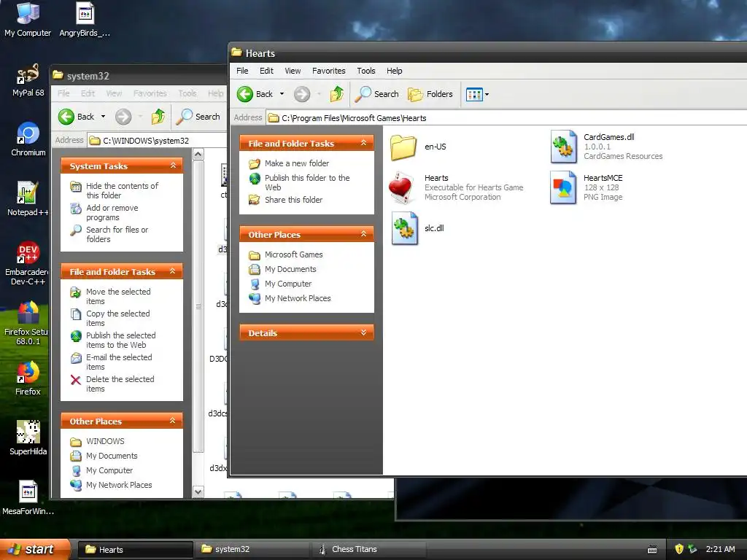This screenshot has height=560, width=747.
Task: Click the Views icon in Hearts toolbar
Action: 474,94
